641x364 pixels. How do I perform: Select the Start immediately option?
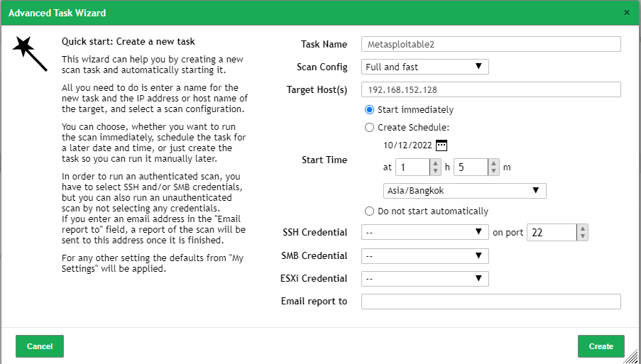pos(369,110)
